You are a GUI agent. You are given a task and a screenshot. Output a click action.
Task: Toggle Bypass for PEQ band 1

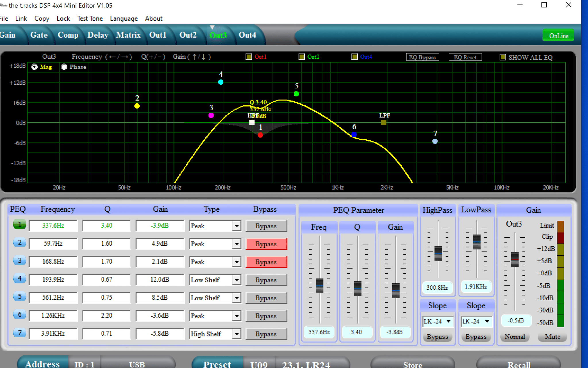pos(266,226)
